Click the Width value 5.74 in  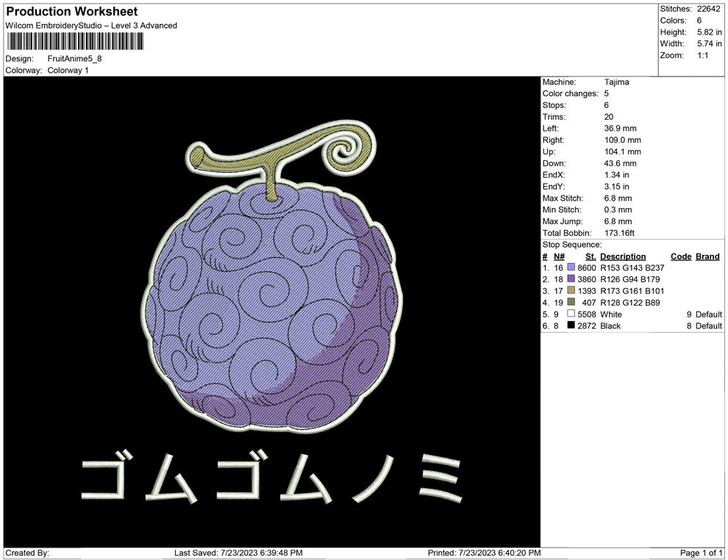click(710, 43)
